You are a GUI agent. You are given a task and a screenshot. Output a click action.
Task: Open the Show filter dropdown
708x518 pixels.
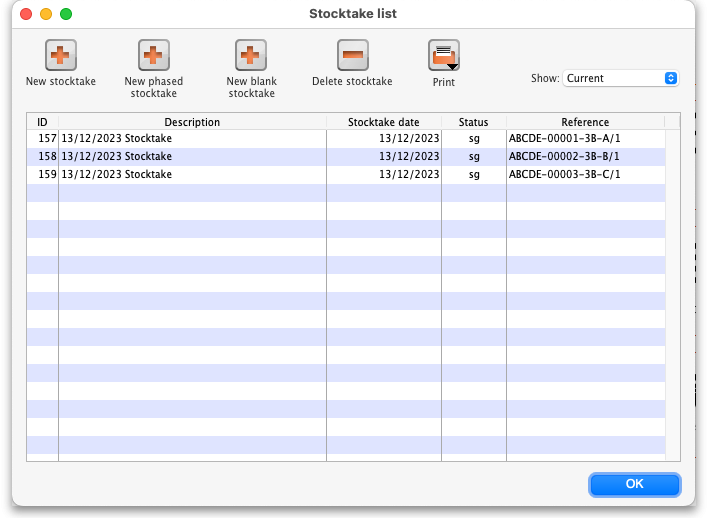pos(620,78)
